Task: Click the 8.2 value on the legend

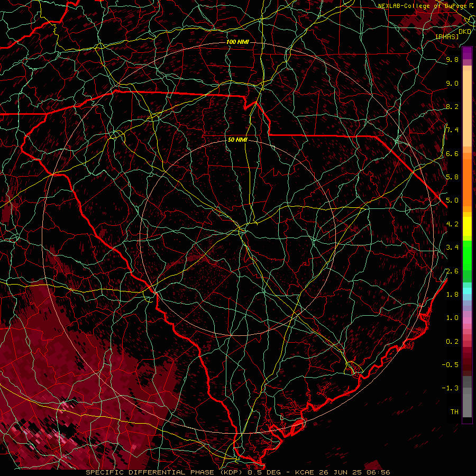Action: [x=452, y=106]
